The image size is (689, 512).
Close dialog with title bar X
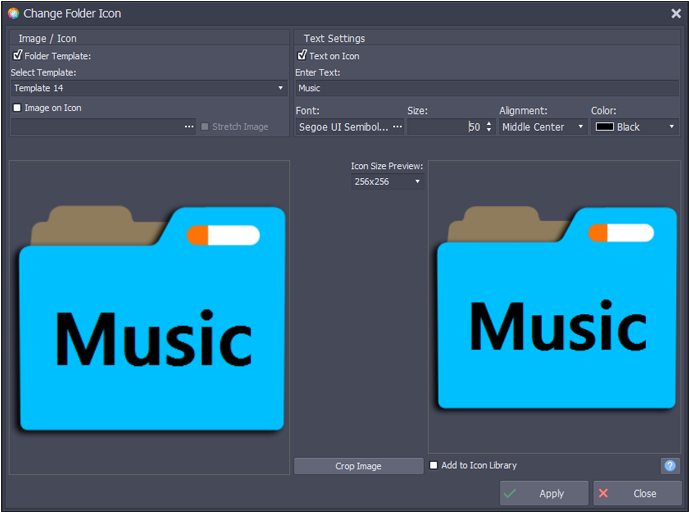coord(676,14)
